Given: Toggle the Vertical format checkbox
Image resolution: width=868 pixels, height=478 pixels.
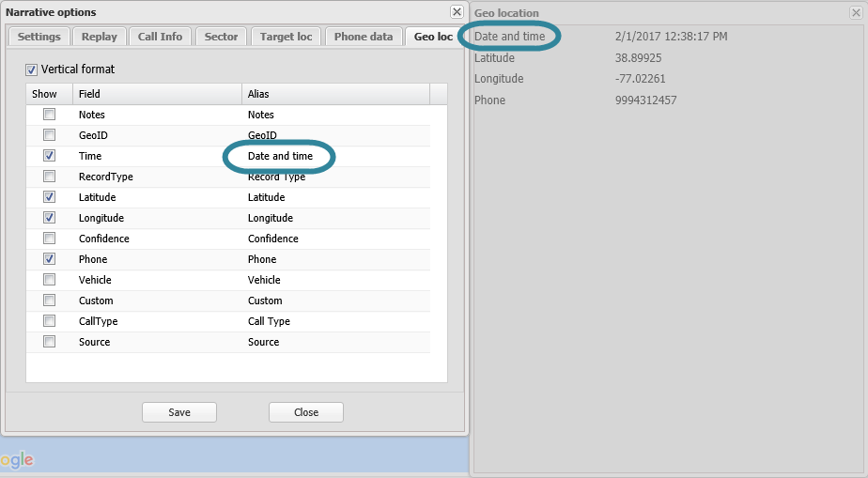Looking at the screenshot, I should [32, 69].
